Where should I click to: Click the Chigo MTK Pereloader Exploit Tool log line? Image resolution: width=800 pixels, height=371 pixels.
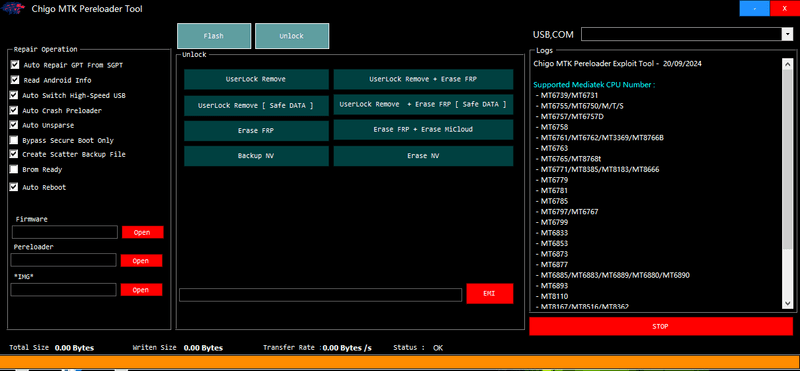[x=618, y=64]
